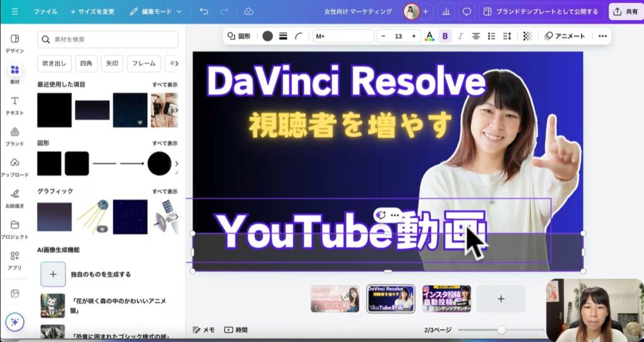644x342 pixels.
Task: Open the テキスト (Text) sidebar tool
Action: coord(14,105)
